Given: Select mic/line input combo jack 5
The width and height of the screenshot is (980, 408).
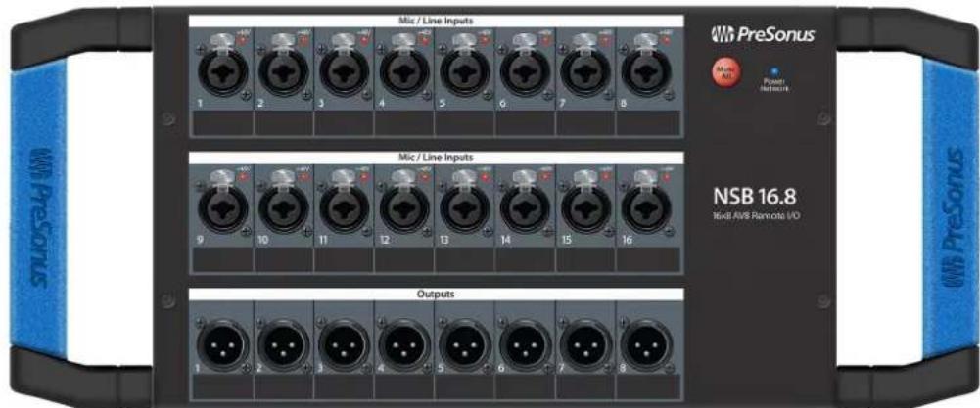Looking at the screenshot, I should pos(465,73).
